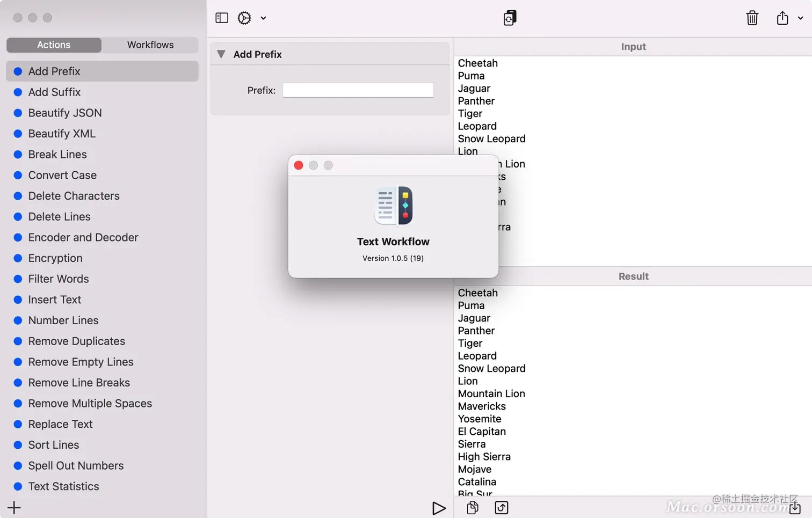Select the Insert Text action
The height and width of the screenshot is (518, 812).
pyautogui.click(x=102, y=300)
